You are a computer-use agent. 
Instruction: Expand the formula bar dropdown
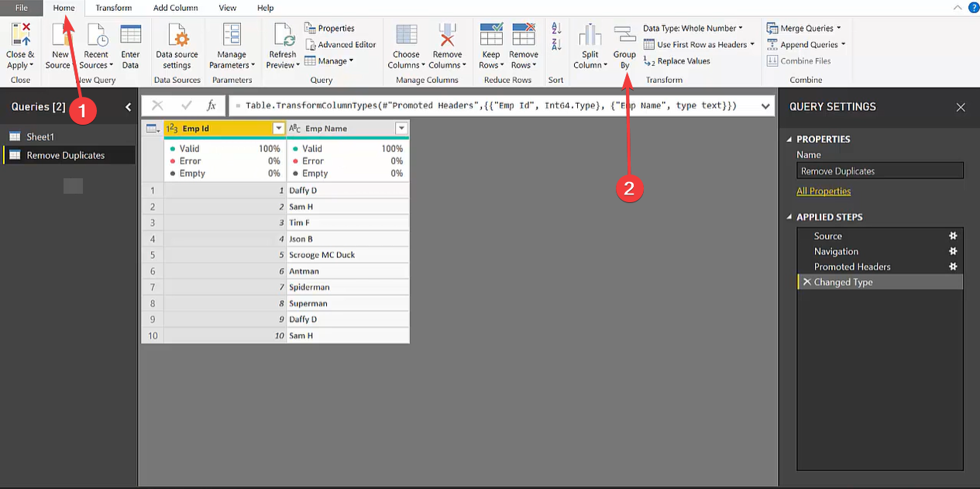[765, 106]
